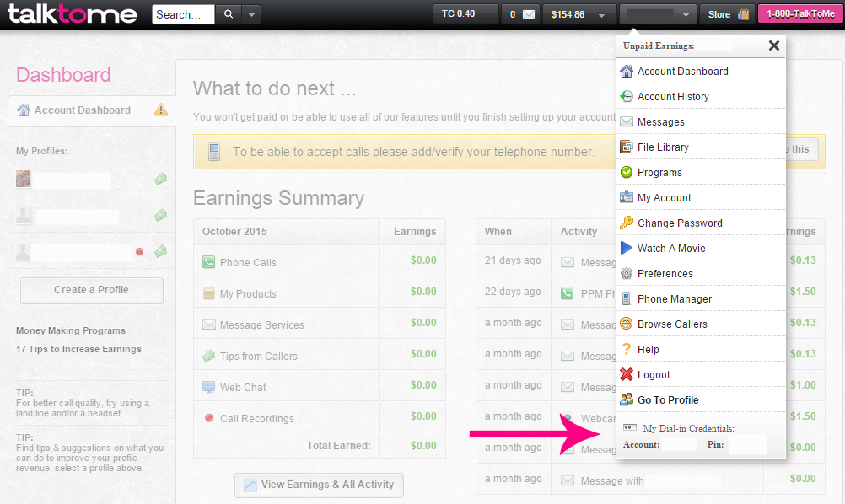Click View Earnings & All Activity button
The image size is (845, 504).
coord(319,485)
